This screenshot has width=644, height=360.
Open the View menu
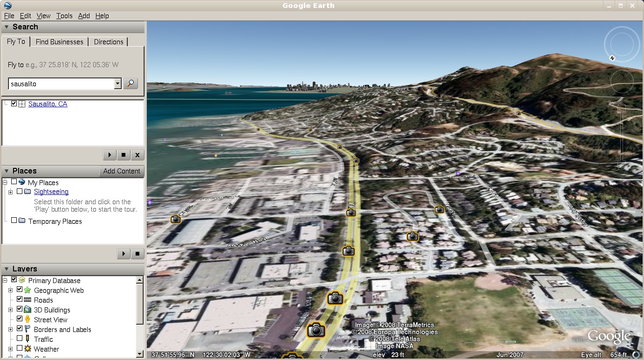[43, 16]
